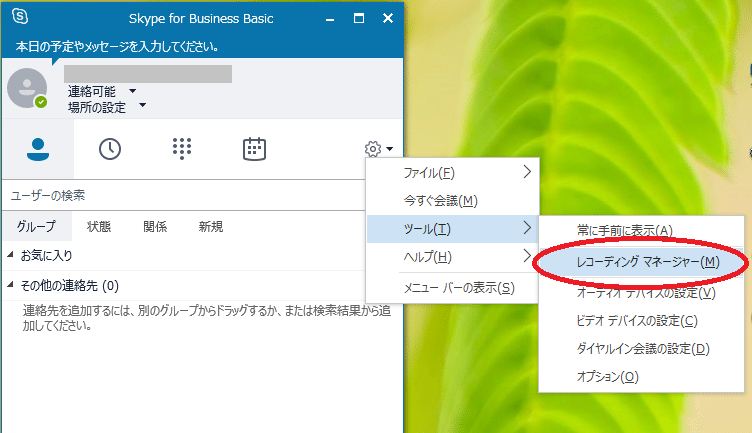Open ビデオ デバイスの設定(C)
The image size is (752, 433).
pyautogui.click(x=642, y=320)
